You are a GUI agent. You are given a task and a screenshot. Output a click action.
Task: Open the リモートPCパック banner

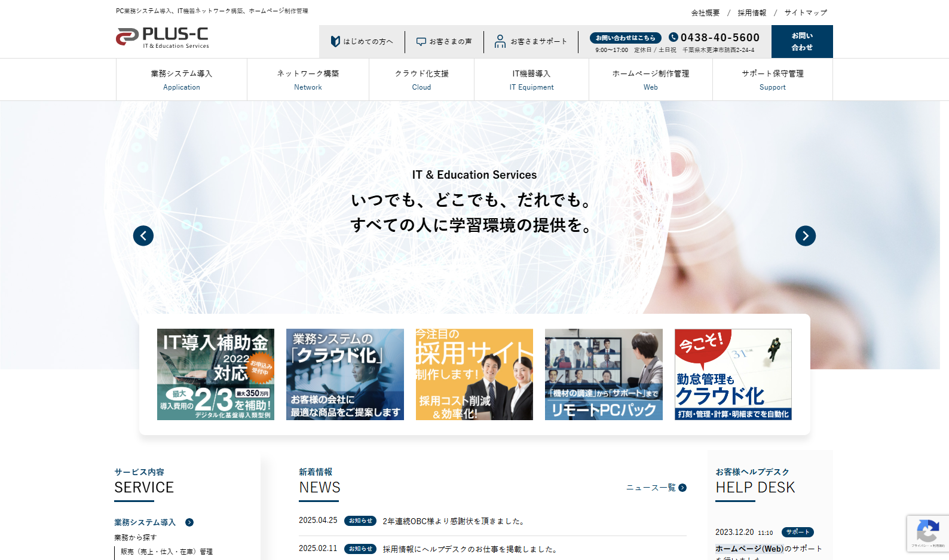[x=604, y=374]
